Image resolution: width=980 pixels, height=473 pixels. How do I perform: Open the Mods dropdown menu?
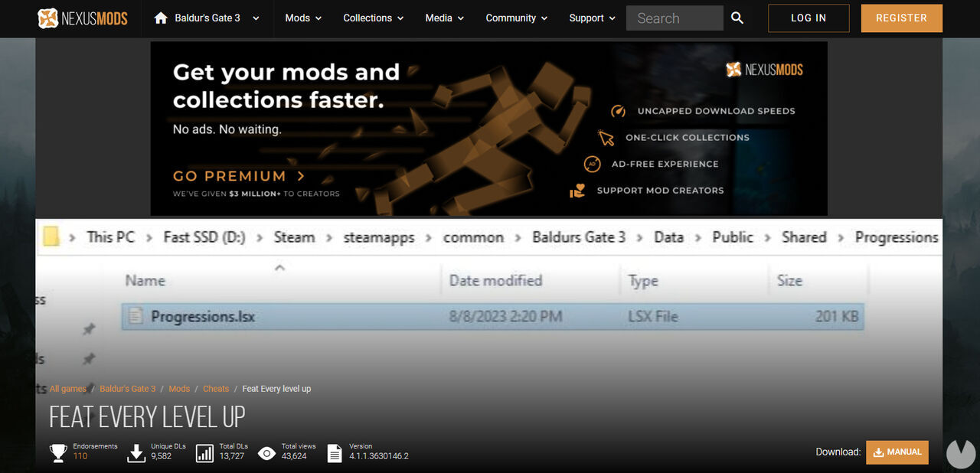303,18
